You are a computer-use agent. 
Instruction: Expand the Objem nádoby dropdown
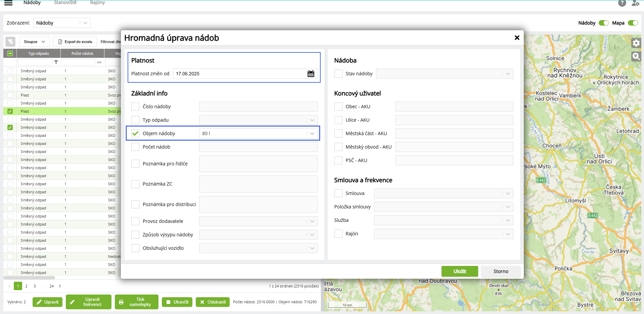(312, 133)
